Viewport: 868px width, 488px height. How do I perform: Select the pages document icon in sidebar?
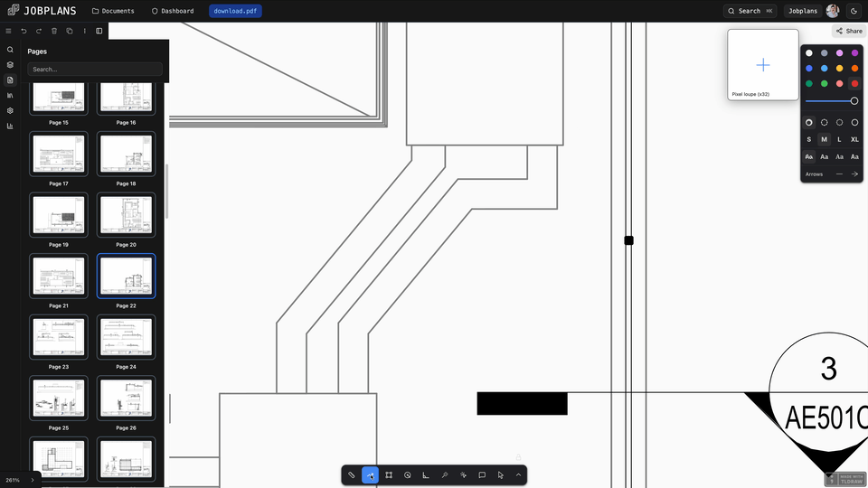click(10, 80)
